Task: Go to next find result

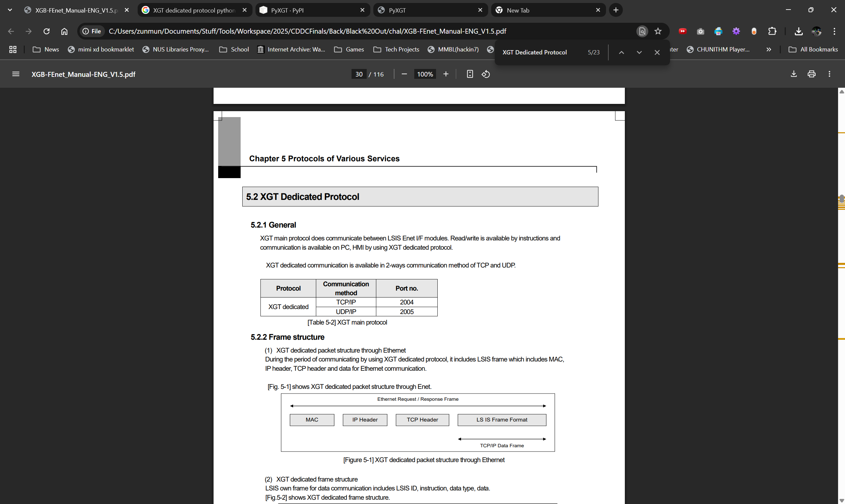Action: pyautogui.click(x=639, y=52)
